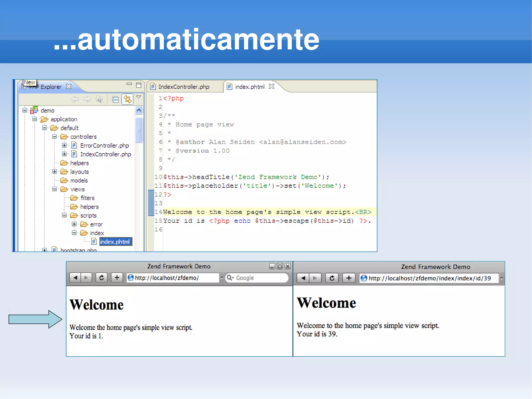
Task: Click the Up-level icon in PHP Explorer toolbar
Action: (99, 99)
